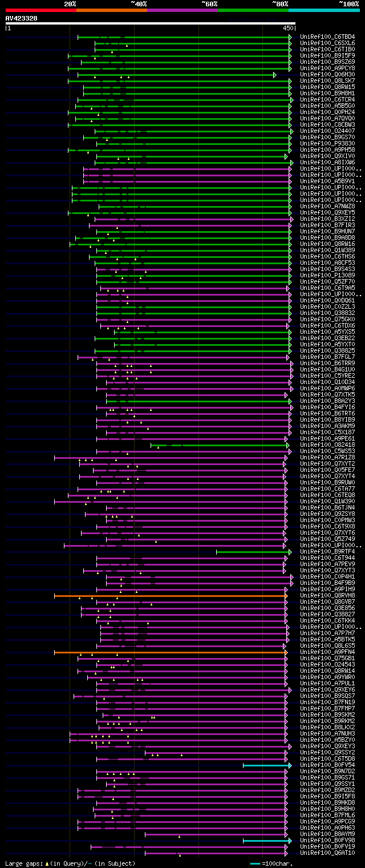Image resolution: width=365 pixels, height=868 pixels.
Task: Open hit UniRef100_Q8LSK7
Action: coord(327,80)
